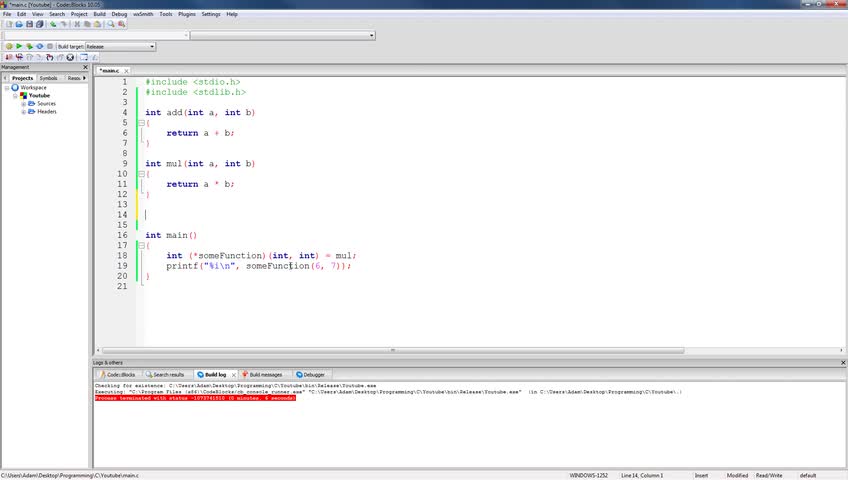
Task: Open the wxSmith menu
Action: 143,14
